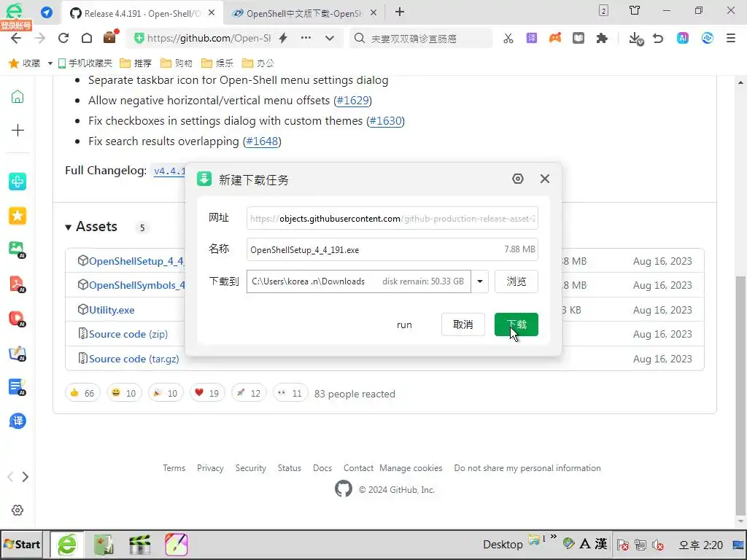Open the downloads manager toolbar icon
The width and height of the screenshot is (747, 560).
636,39
